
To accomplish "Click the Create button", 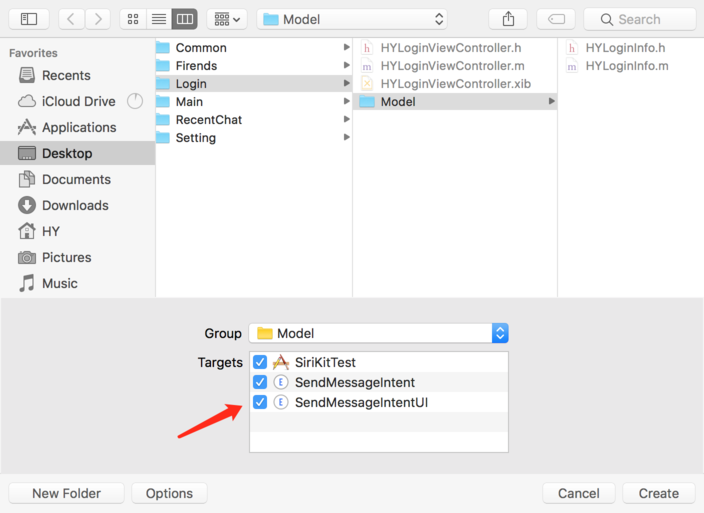I will click(659, 493).
